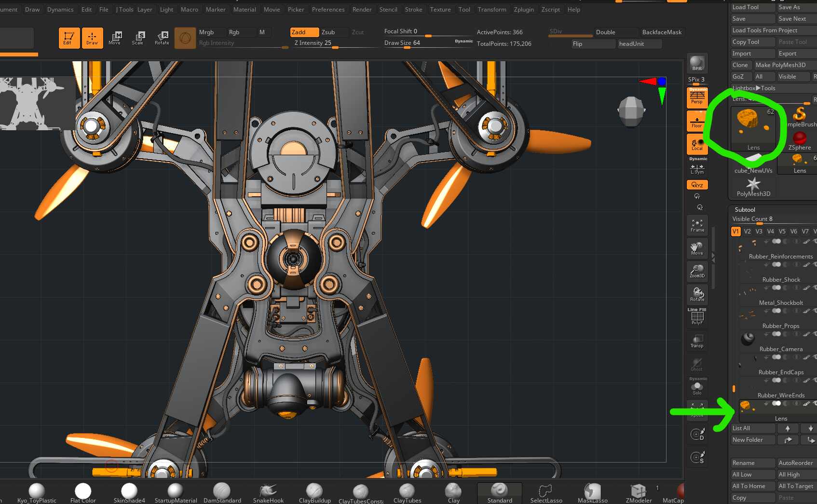Screen dimensions: 817x504
Task: Toggle Persp perspective mode
Action: point(697,97)
